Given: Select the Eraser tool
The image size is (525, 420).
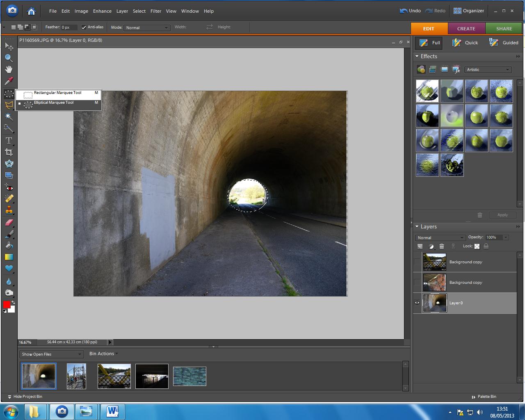Looking at the screenshot, I should [x=9, y=223].
